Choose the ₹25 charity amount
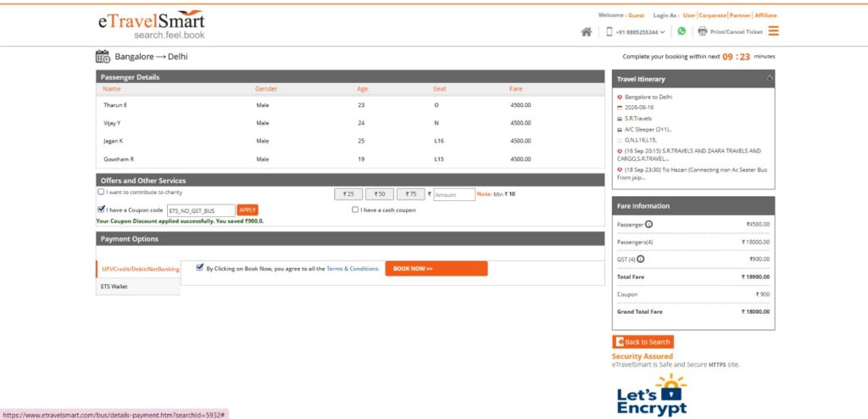 coord(348,194)
